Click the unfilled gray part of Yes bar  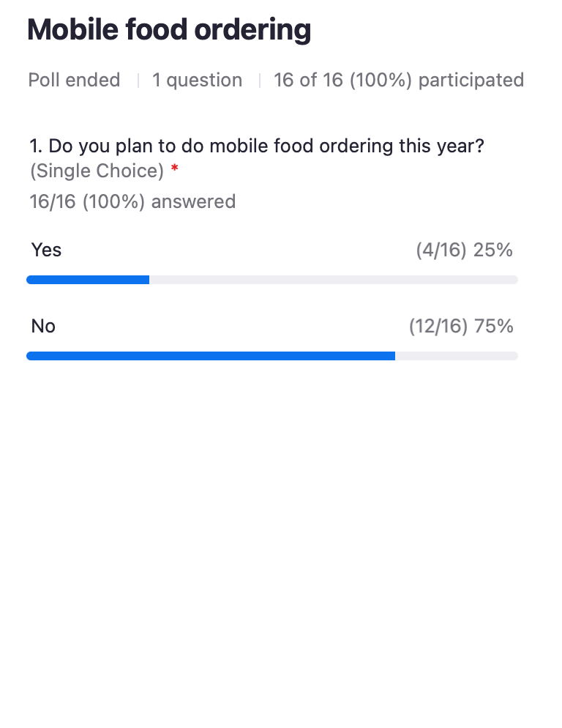click(x=334, y=280)
